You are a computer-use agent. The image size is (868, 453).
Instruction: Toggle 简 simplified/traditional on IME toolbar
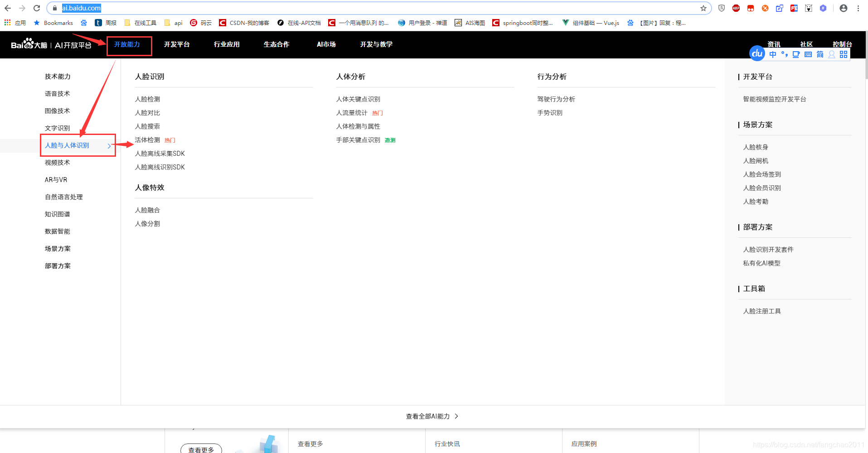click(820, 54)
